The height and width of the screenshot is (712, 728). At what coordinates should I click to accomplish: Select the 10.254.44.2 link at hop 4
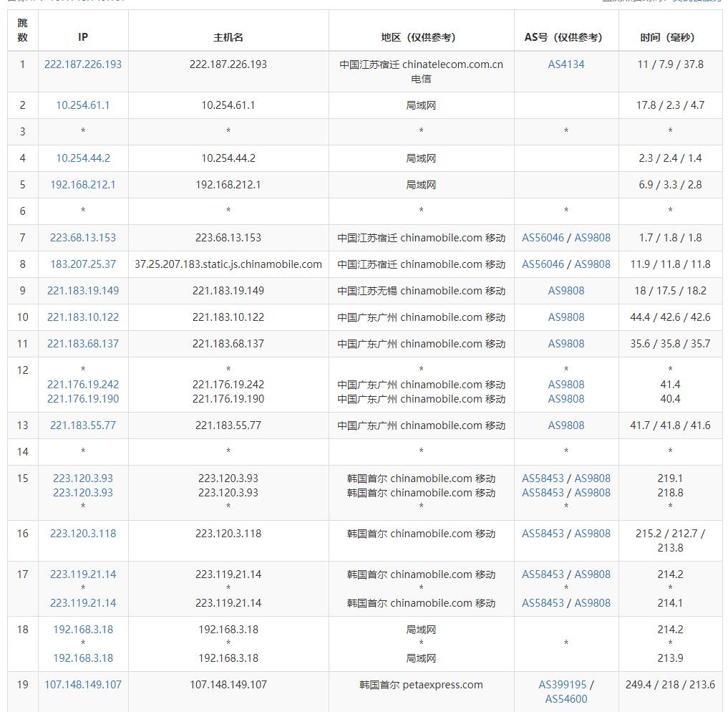click(x=82, y=158)
